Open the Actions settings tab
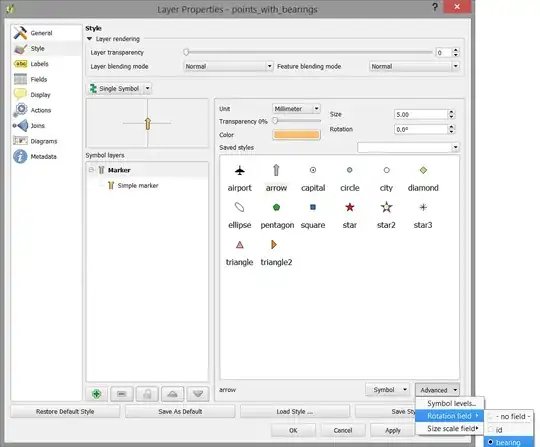 tap(46, 110)
